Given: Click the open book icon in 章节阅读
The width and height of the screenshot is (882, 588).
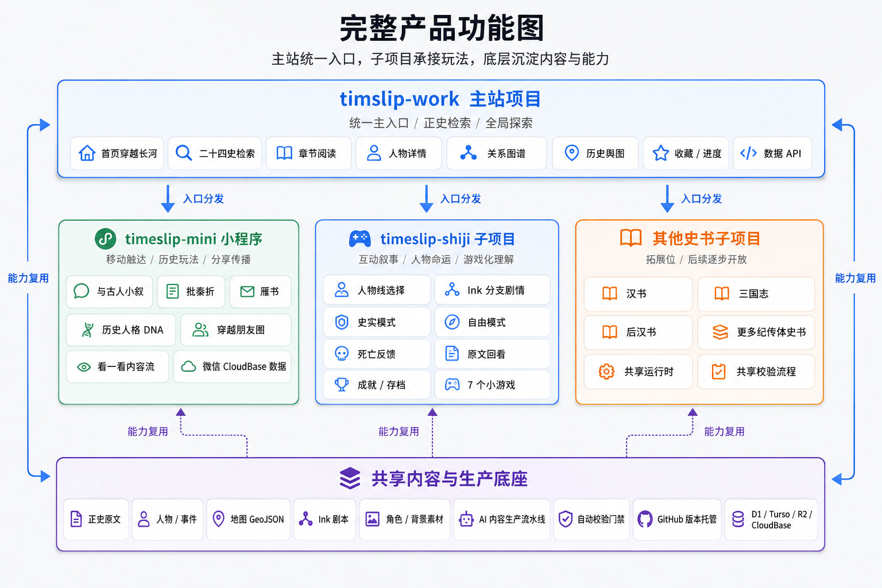Looking at the screenshot, I should click(x=284, y=153).
